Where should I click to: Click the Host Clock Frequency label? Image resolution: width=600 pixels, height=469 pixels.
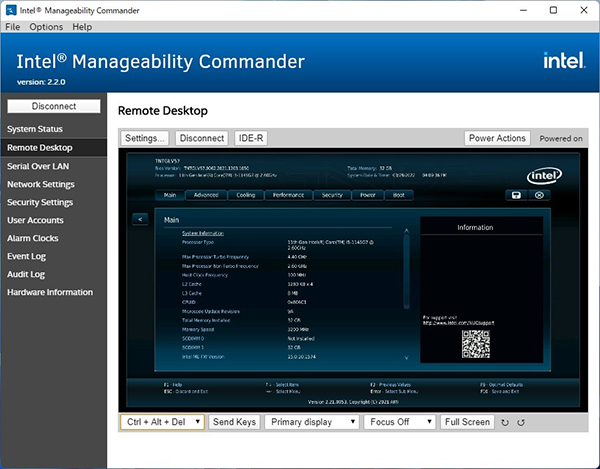point(205,275)
